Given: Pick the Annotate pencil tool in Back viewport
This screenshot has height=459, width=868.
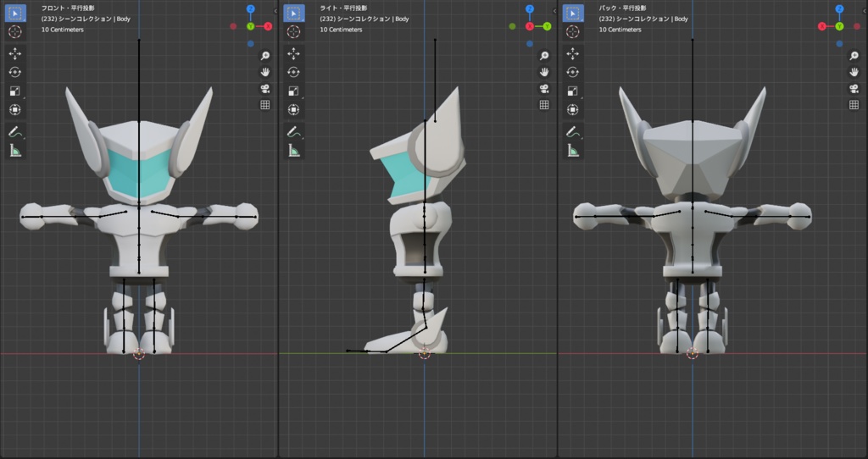Looking at the screenshot, I should [573, 131].
